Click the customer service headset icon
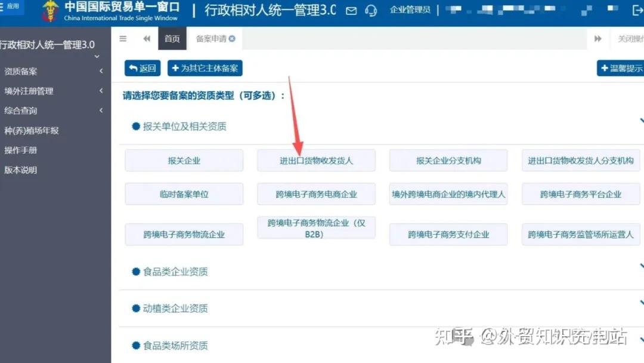 (x=371, y=11)
